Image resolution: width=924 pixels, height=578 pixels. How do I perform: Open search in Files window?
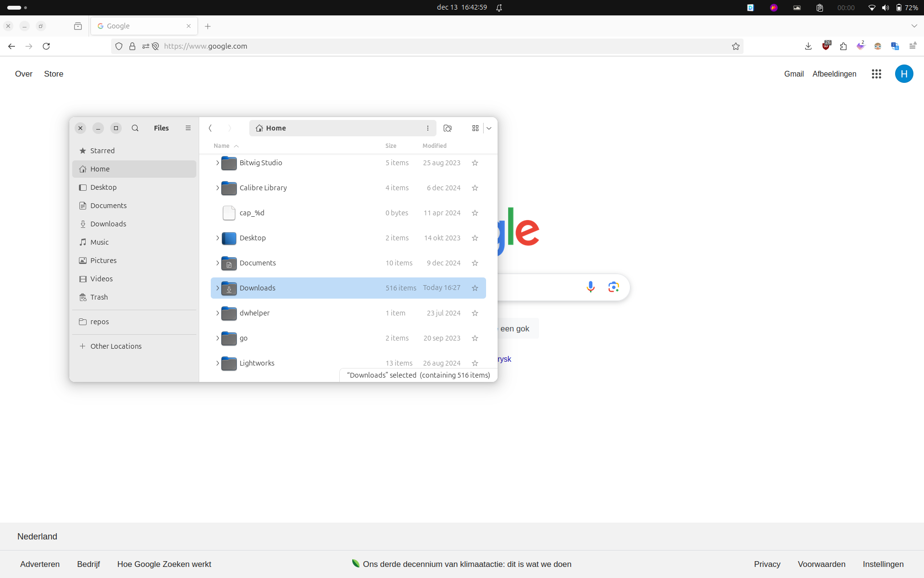tap(135, 128)
